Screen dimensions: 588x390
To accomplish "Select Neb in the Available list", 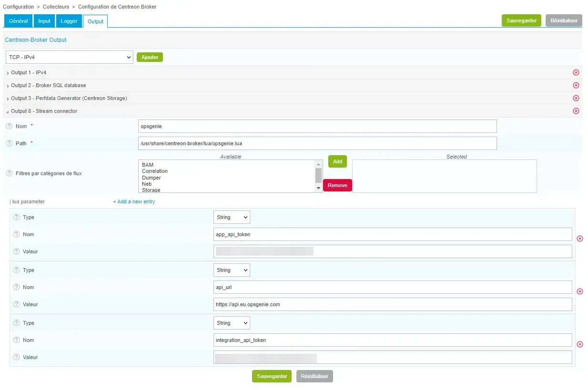I will [x=147, y=184].
